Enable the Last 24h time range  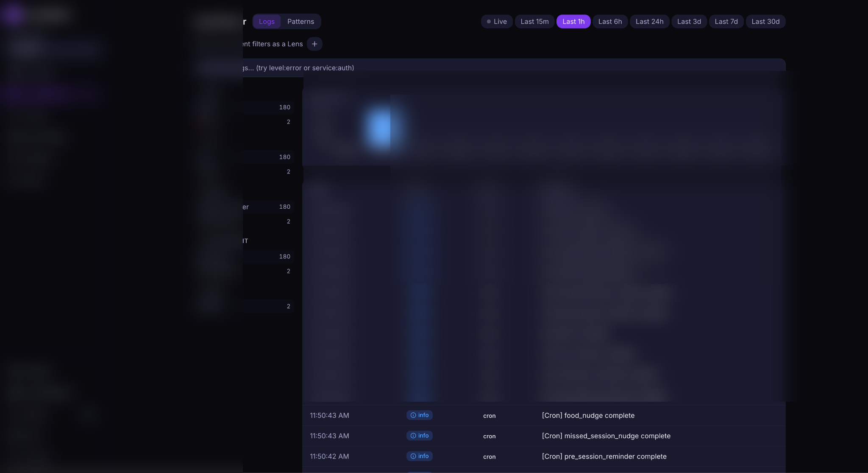(x=649, y=21)
